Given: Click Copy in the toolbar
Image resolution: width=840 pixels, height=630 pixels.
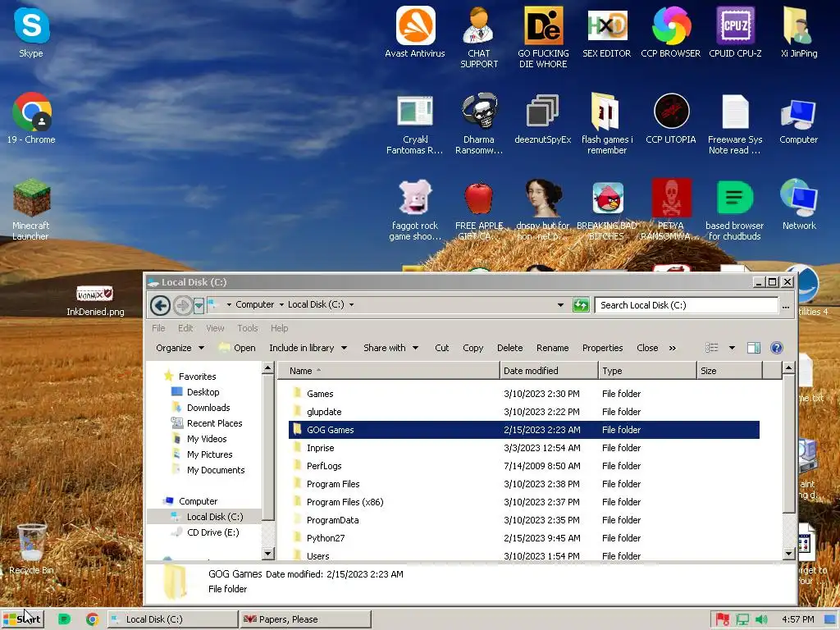Looking at the screenshot, I should click(x=473, y=348).
